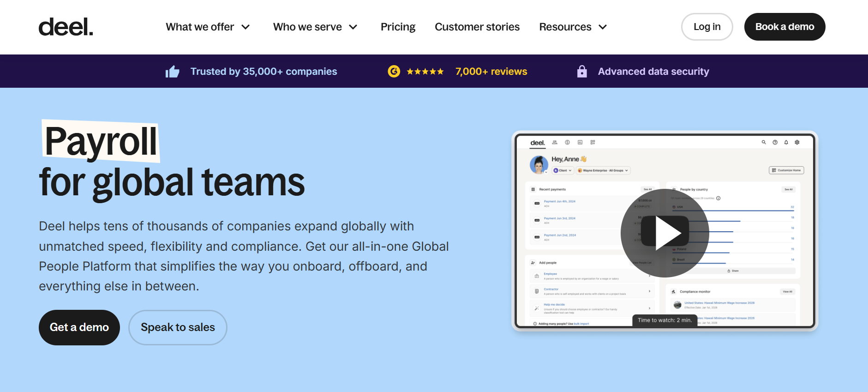This screenshot has height=392, width=868.
Task: Click the Get a demo button
Action: click(79, 327)
